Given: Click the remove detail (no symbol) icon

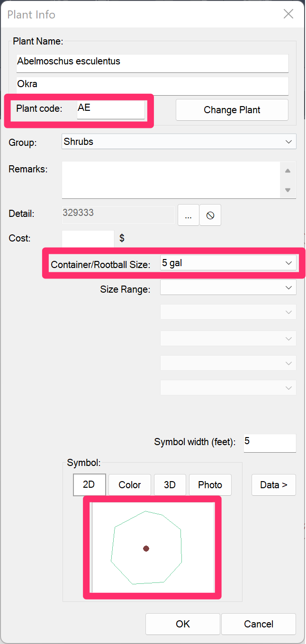Looking at the screenshot, I should (x=210, y=215).
